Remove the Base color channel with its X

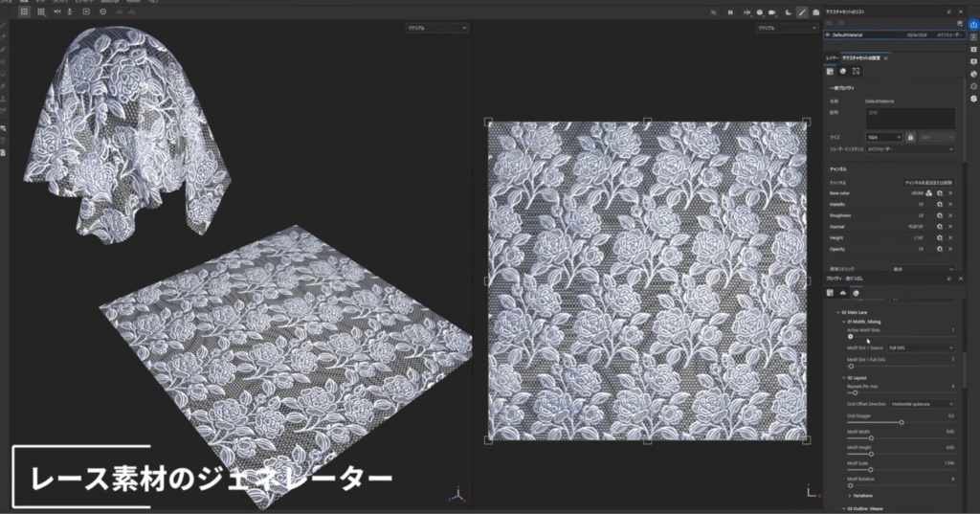point(950,193)
